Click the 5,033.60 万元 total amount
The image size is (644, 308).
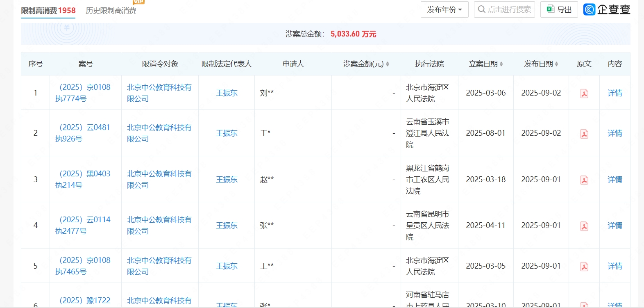(354, 34)
